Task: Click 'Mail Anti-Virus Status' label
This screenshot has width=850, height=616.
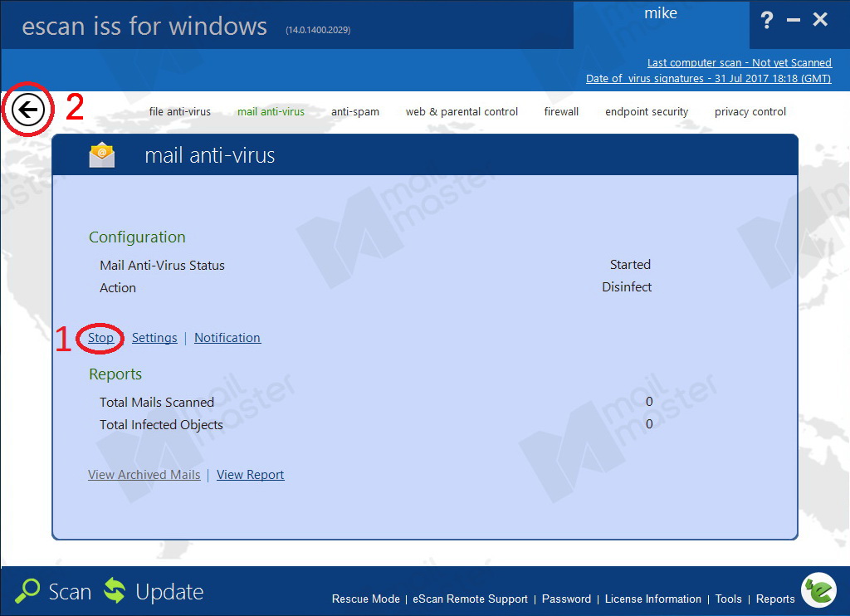Action: pyautogui.click(x=162, y=265)
